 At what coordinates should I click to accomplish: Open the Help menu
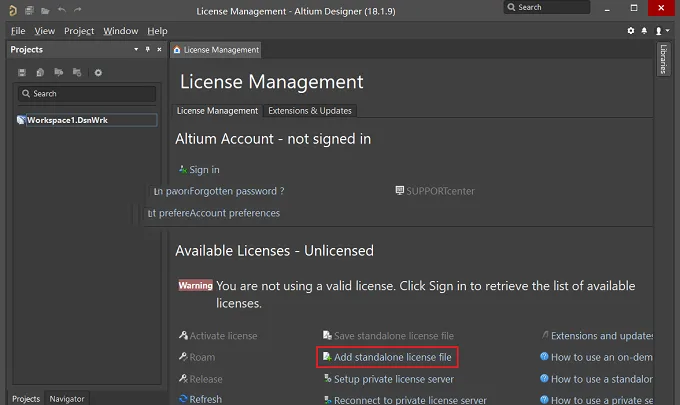point(157,31)
